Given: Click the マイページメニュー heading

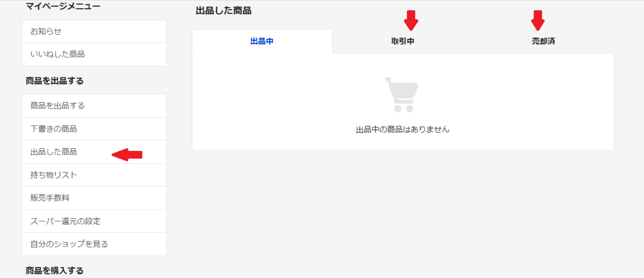Looking at the screenshot, I should point(63,6).
